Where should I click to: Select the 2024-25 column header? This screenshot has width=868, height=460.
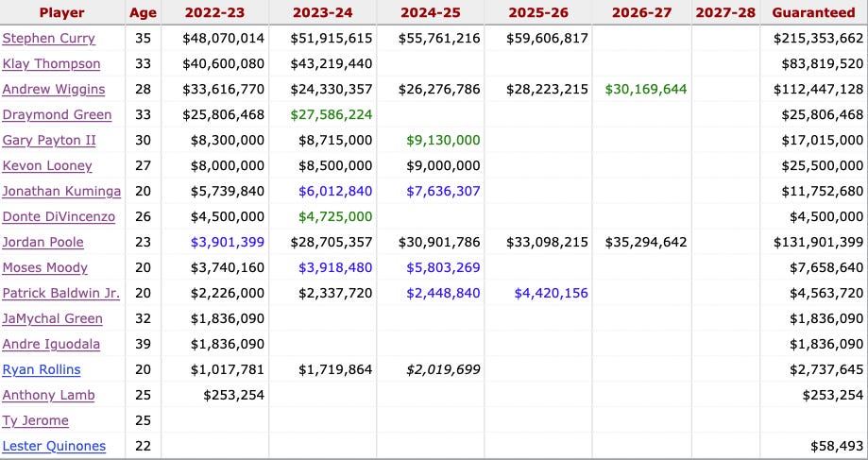[x=430, y=12]
